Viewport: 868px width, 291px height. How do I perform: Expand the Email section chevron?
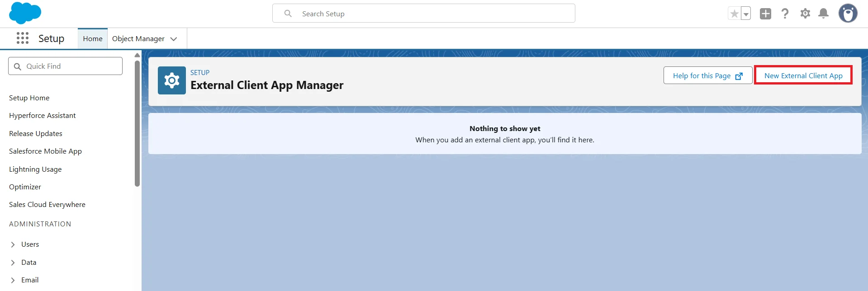coord(13,280)
